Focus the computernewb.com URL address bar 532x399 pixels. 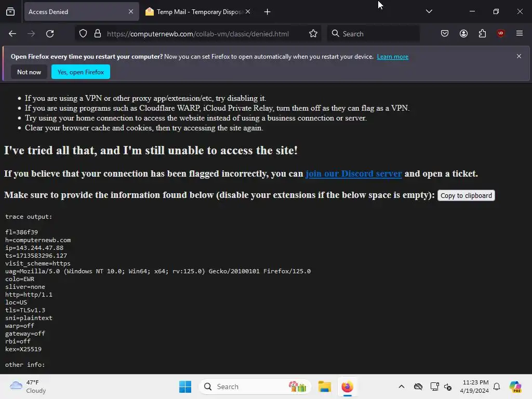(198, 34)
